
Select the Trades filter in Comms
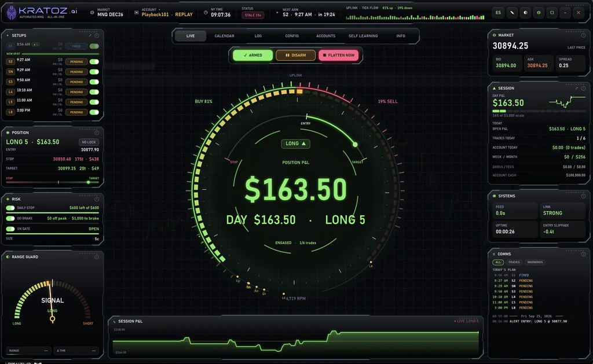pyautogui.click(x=514, y=262)
